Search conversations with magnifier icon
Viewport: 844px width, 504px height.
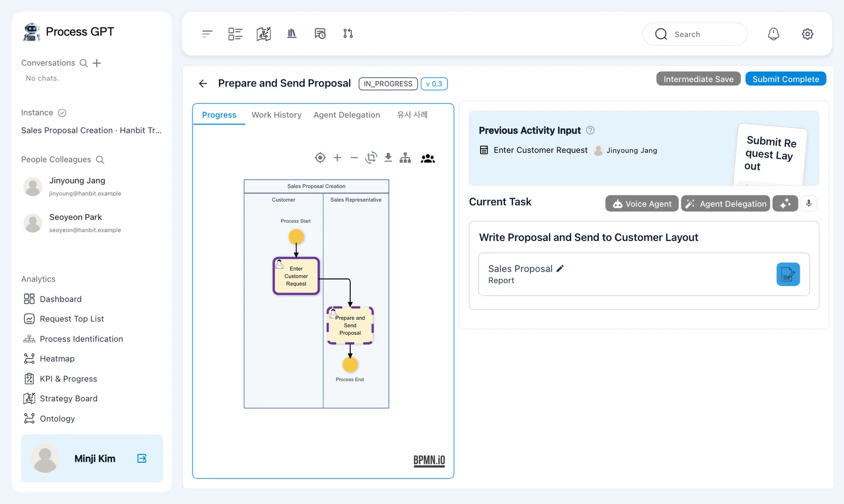tap(83, 63)
